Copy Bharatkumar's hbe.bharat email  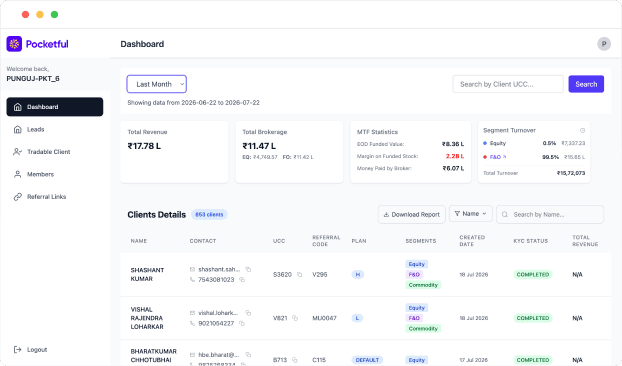pyautogui.click(x=248, y=355)
